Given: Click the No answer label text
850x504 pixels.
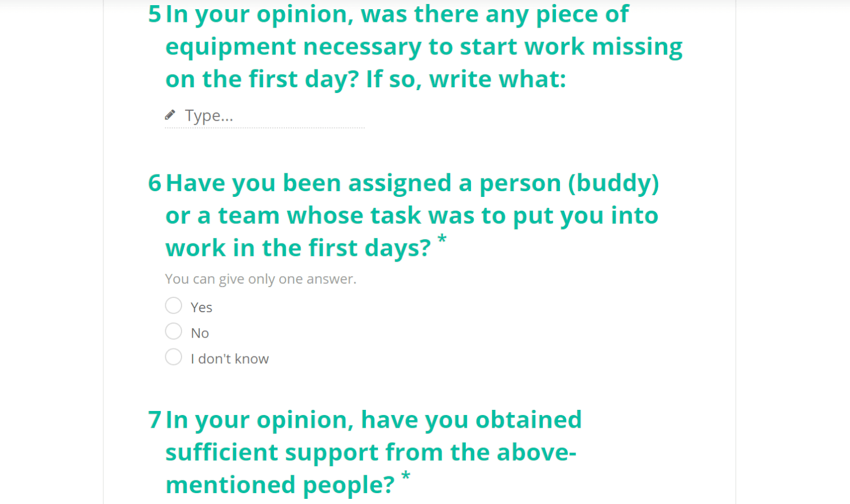Looking at the screenshot, I should (199, 332).
